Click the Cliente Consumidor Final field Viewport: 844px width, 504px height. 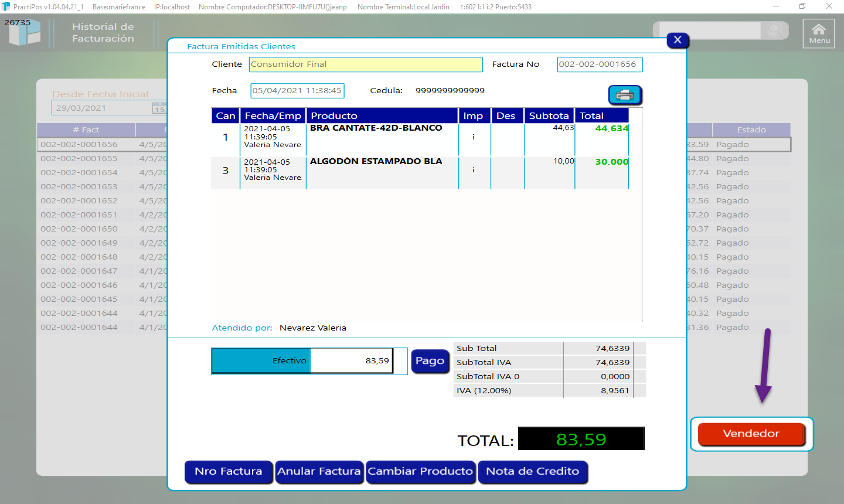click(365, 64)
